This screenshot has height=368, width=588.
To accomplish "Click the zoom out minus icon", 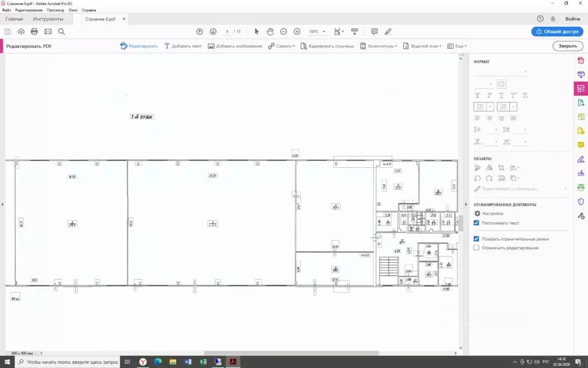I will pos(283,32).
